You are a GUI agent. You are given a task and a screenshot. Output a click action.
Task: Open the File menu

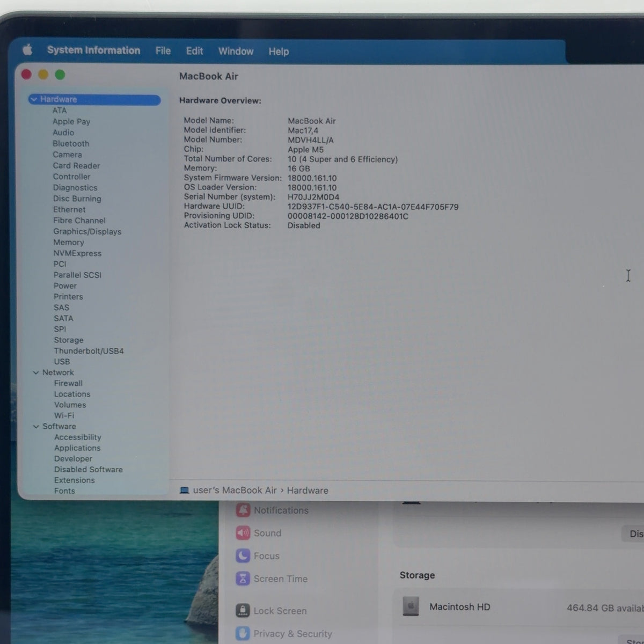(163, 51)
